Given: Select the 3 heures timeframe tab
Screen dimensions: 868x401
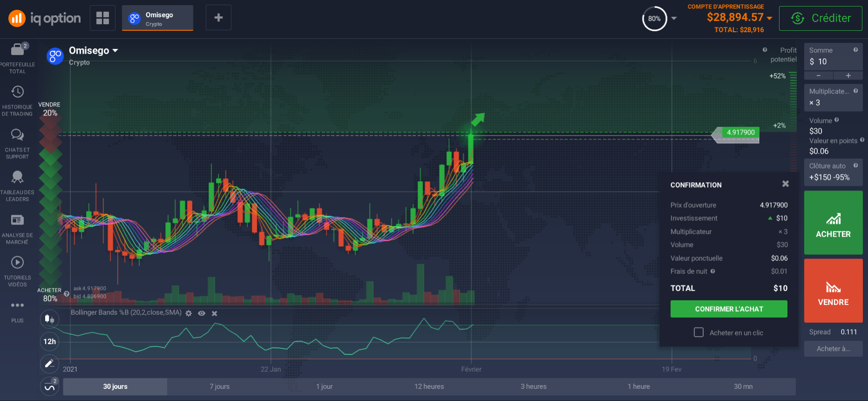Looking at the screenshot, I should point(533,387).
